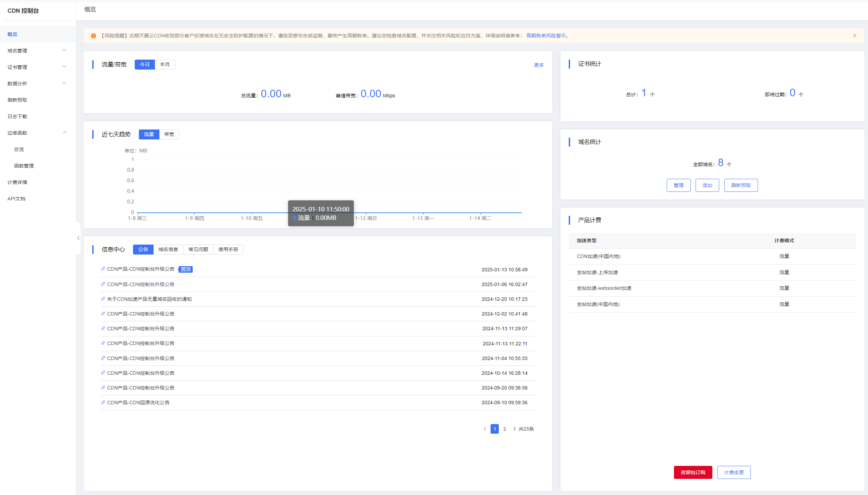Open upgrade announcement dated 2024-10-14
The height and width of the screenshot is (495, 868).
[x=141, y=373]
